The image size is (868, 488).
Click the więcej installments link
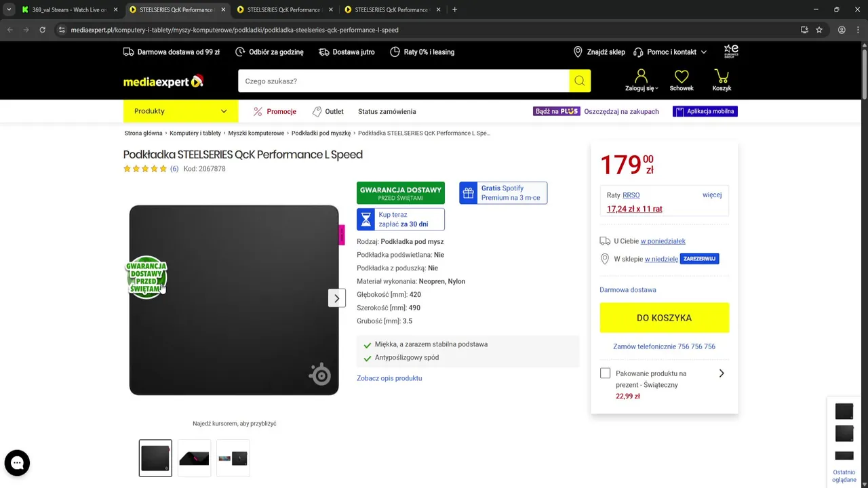[712, 195]
